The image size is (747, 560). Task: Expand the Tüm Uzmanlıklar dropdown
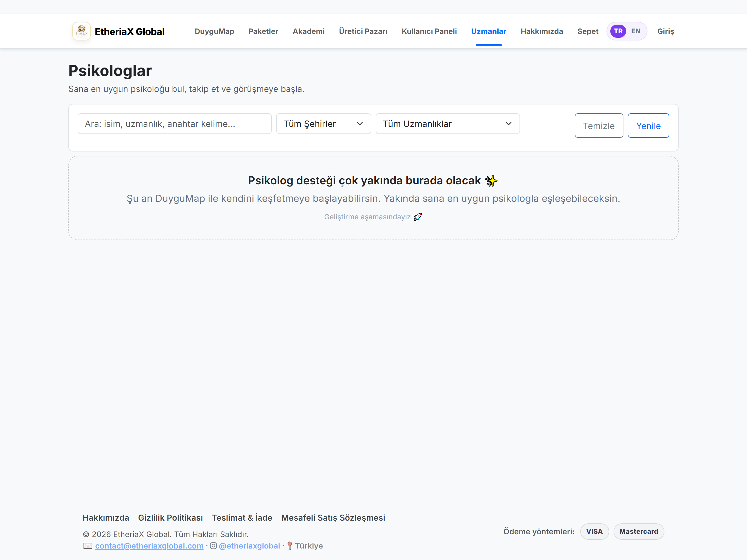pyautogui.click(x=447, y=124)
